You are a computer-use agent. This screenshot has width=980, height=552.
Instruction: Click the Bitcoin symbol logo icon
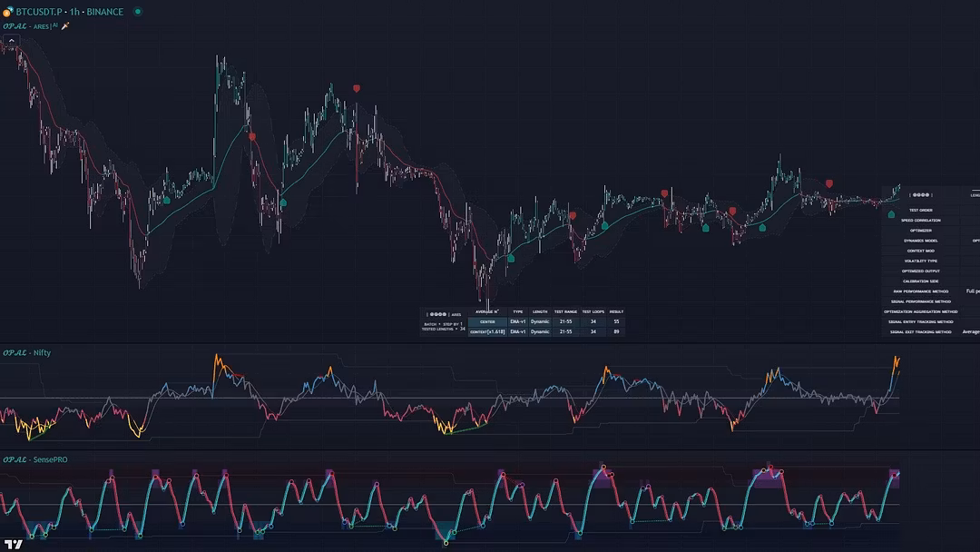point(7,12)
